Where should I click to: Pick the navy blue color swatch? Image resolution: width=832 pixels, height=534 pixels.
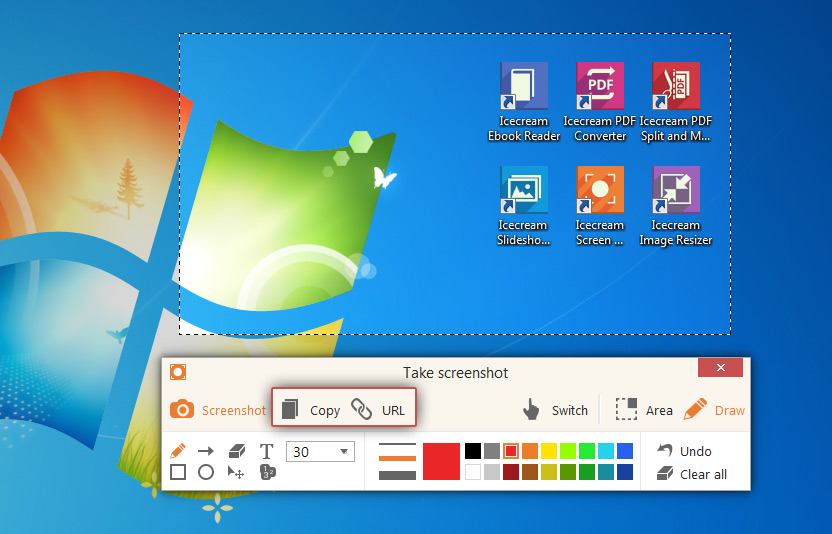click(625, 472)
